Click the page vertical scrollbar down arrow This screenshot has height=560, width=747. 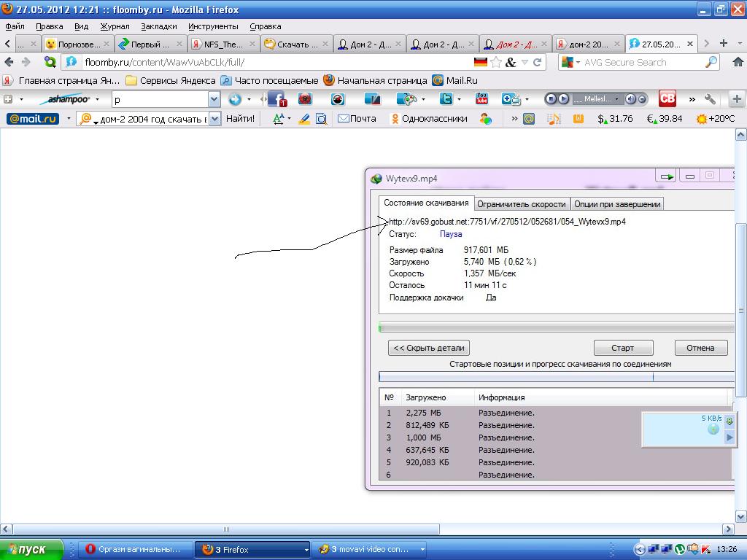[741, 516]
